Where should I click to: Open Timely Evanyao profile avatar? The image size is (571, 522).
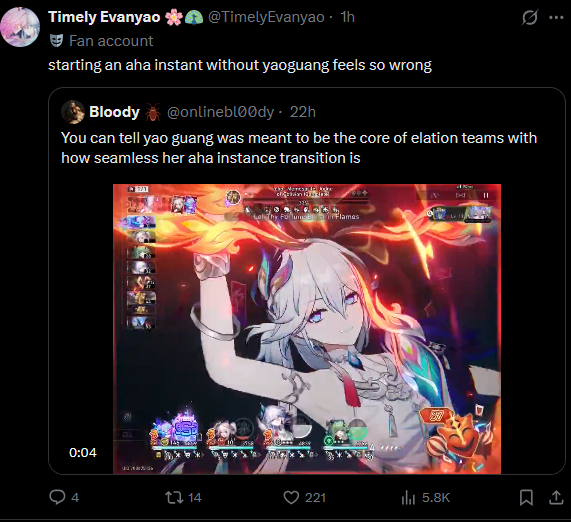(20, 27)
